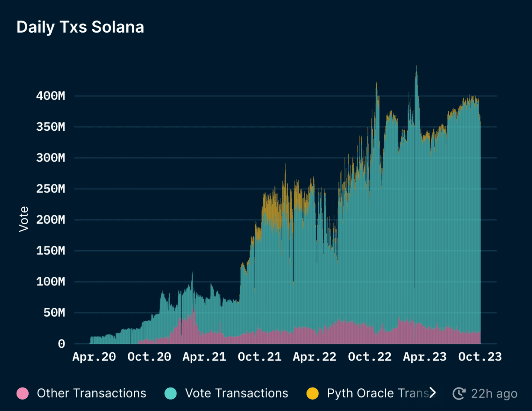Image resolution: width=532 pixels, height=411 pixels.
Task: Click the refresh clock icon near 22h ago
Action: click(459, 393)
